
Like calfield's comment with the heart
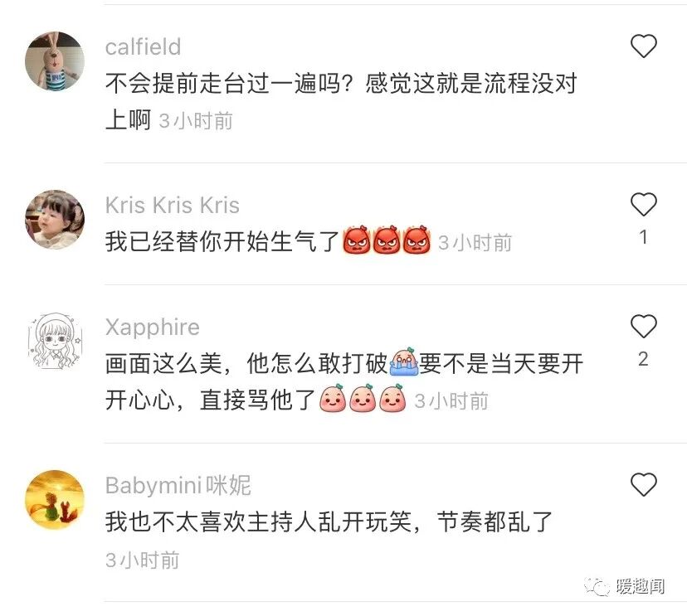643,46
